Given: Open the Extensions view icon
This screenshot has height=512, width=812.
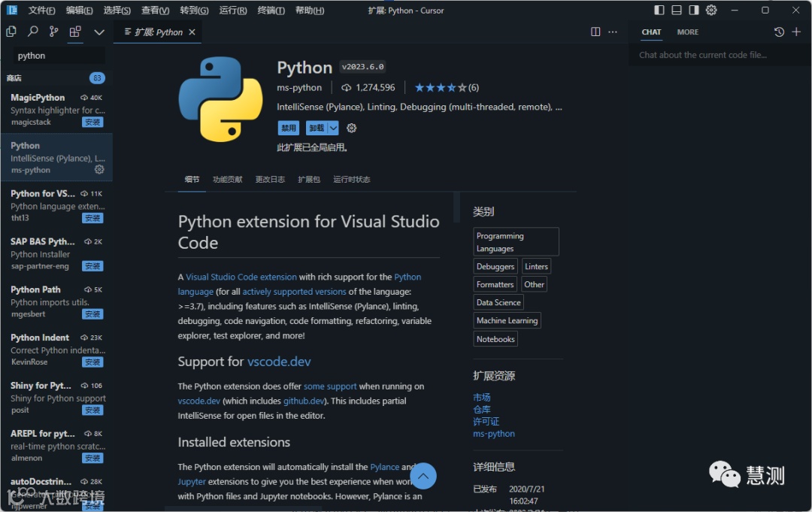Looking at the screenshot, I should pyautogui.click(x=75, y=32).
